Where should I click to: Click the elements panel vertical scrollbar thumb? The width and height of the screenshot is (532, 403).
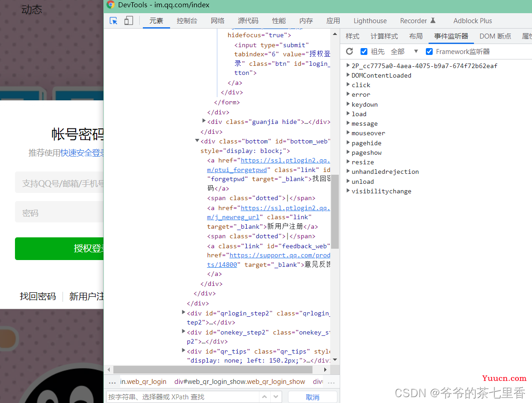(x=335, y=211)
